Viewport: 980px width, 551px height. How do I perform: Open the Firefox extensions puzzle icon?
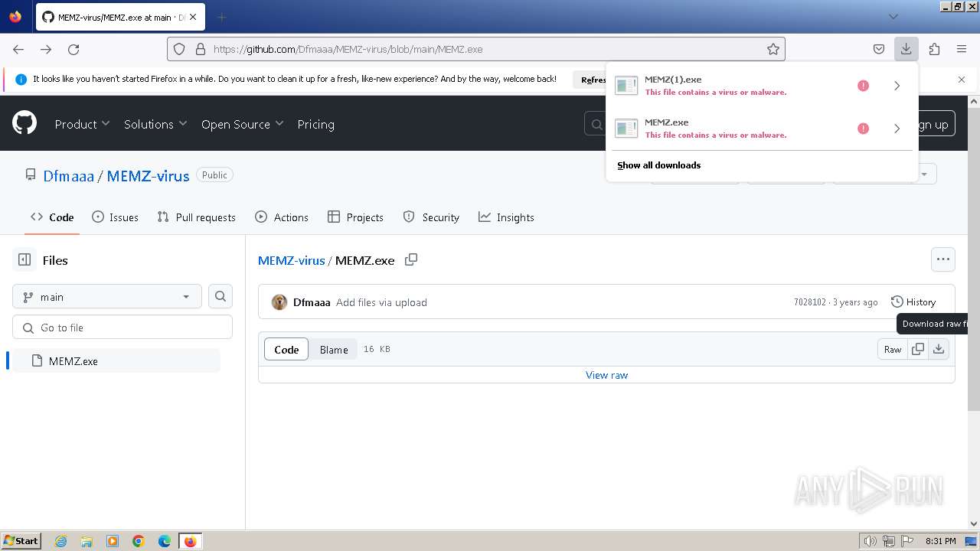(x=934, y=49)
